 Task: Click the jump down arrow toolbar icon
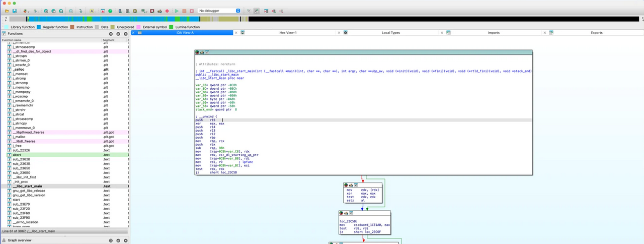(x=80, y=11)
